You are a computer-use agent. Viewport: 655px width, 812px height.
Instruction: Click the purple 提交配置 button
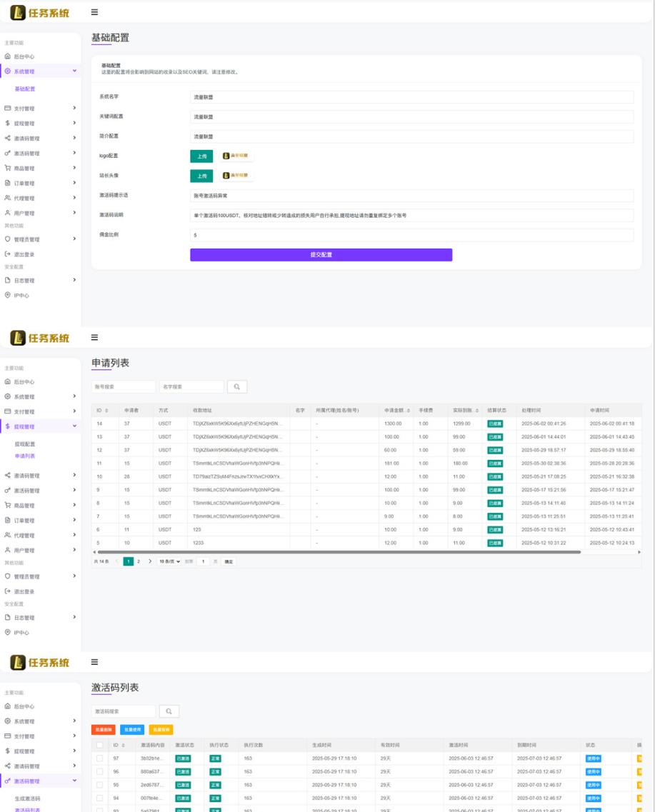321,255
